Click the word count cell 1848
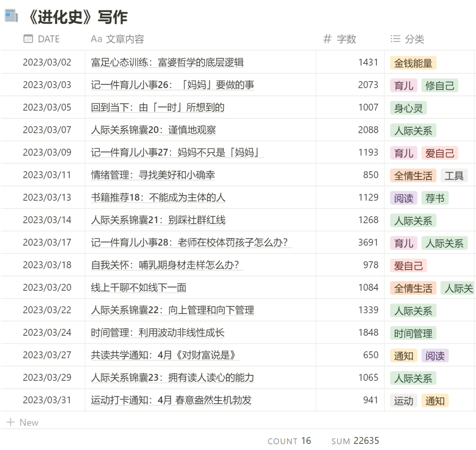Screen dimensions: 476x450 coord(368,332)
